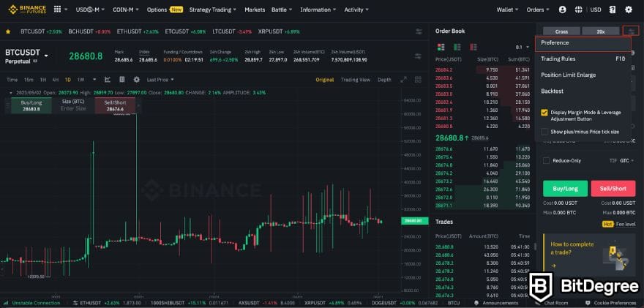Show both bids and asks order book view
Screen dimensions: 644x308
coord(441,47)
